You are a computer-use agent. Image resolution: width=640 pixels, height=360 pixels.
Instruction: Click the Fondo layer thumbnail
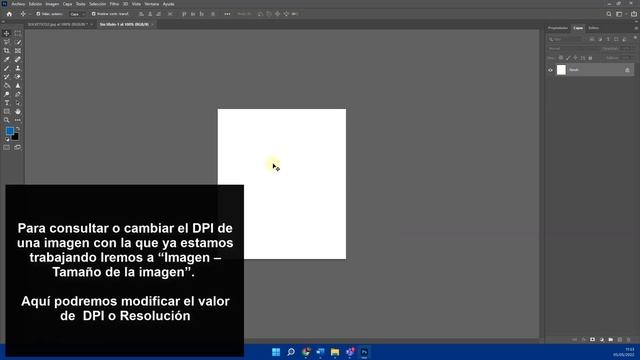562,70
